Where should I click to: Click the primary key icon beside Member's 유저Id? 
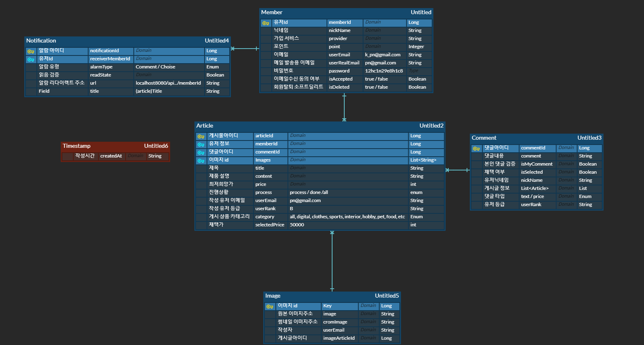point(266,23)
